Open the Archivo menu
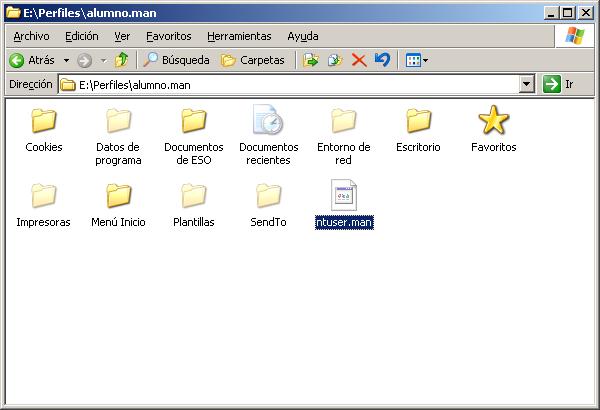The image size is (600, 410). click(x=31, y=36)
